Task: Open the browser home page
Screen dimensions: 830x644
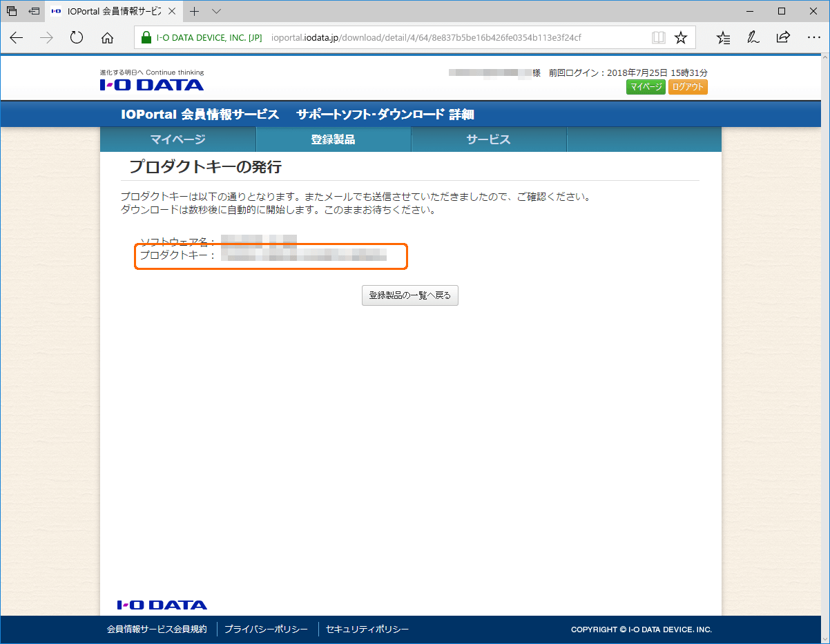Action: click(x=107, y=38)
